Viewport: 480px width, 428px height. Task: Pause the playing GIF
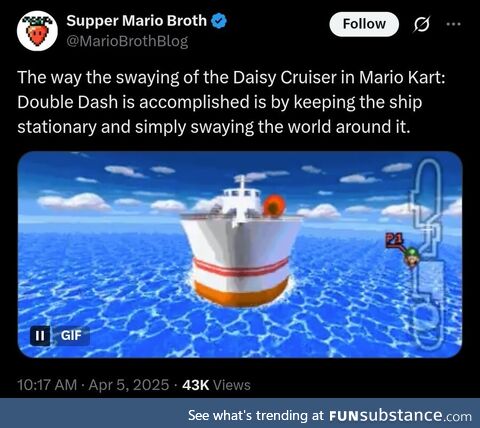[40, 335]
